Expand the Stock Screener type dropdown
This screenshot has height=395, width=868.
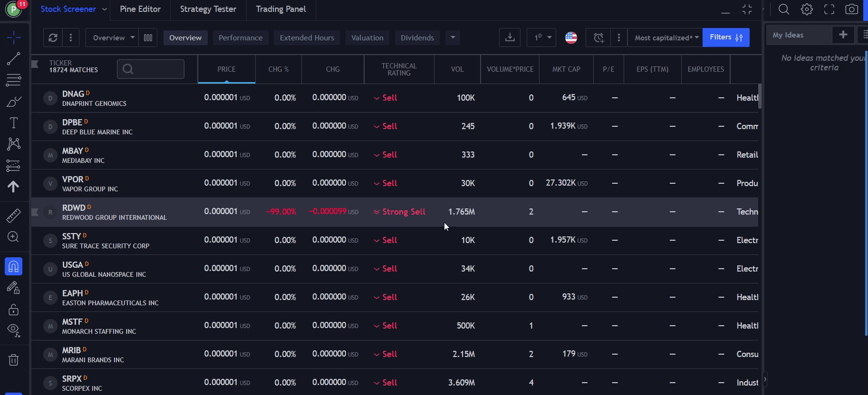(105, 9)
